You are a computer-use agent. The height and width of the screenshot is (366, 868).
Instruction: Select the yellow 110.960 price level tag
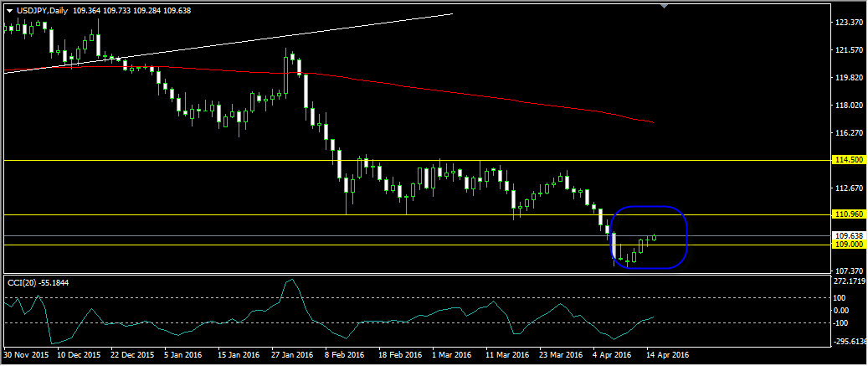point(850,214)
